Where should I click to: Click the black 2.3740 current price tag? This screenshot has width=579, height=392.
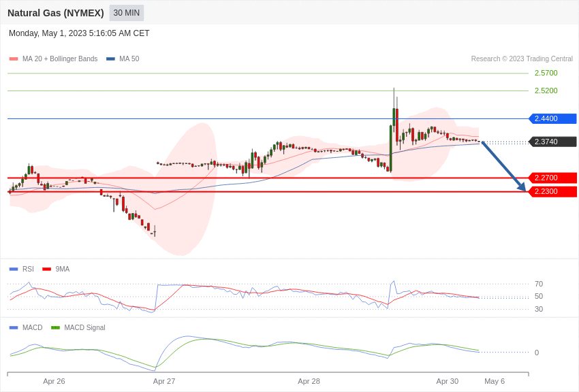coord(552,142)
